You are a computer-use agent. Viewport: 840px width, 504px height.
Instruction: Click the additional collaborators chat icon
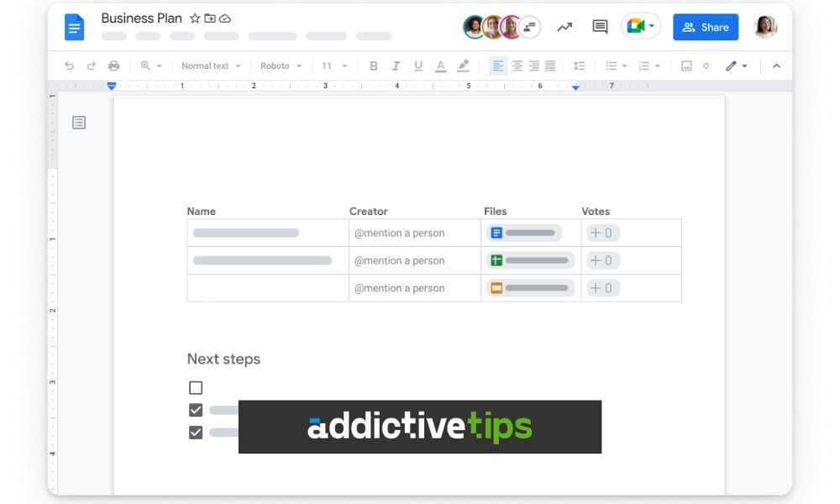530,27
